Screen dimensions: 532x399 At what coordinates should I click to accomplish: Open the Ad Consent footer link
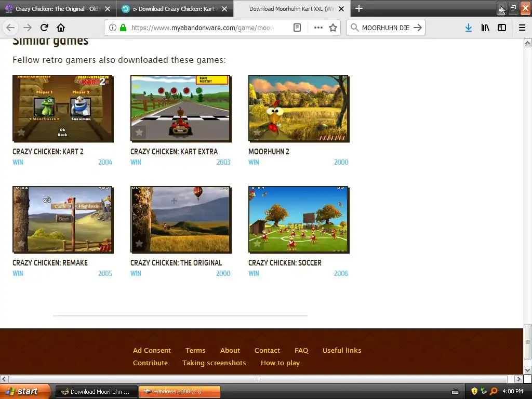[x=152, y=350]
